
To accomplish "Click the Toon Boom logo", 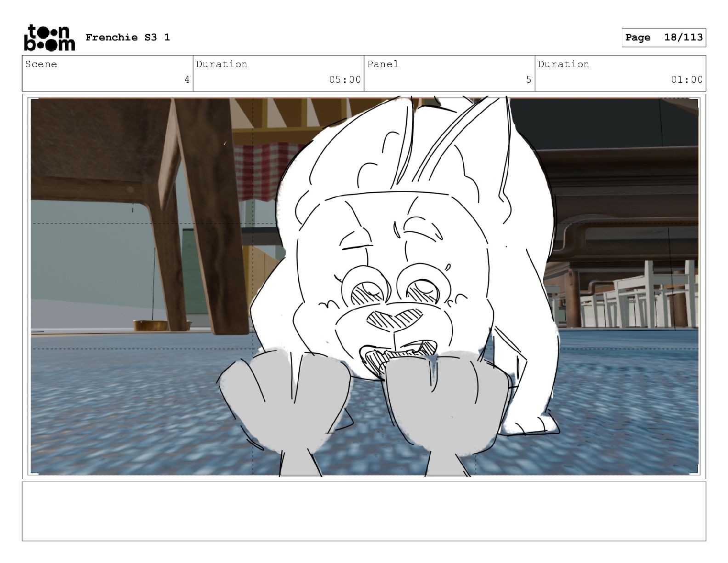I will 49,38.
